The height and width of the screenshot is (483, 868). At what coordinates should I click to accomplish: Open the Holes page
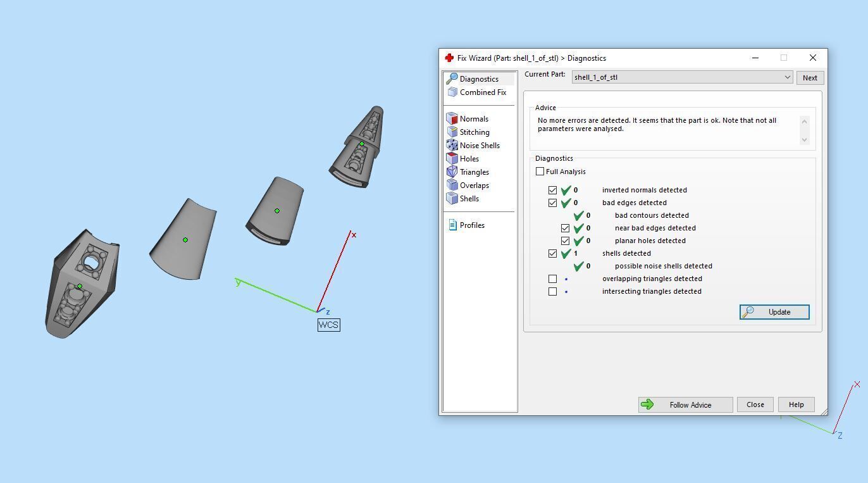[x=469, y=159]
